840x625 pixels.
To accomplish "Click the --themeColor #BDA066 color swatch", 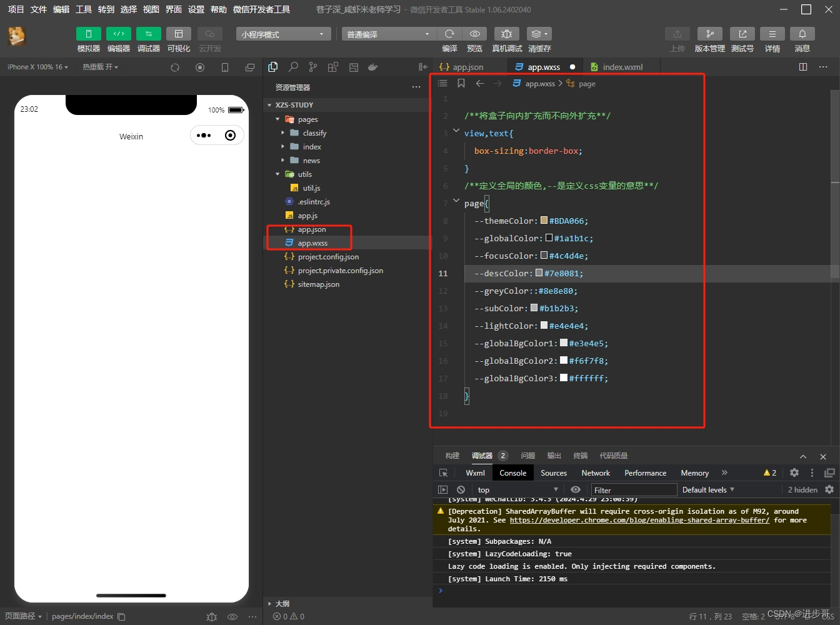I will click(x=544, y=220).
